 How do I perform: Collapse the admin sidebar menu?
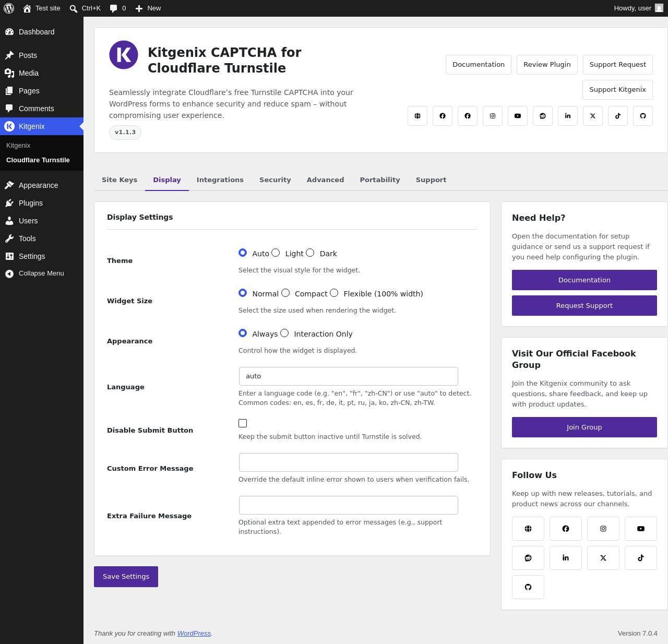[42, 273]
